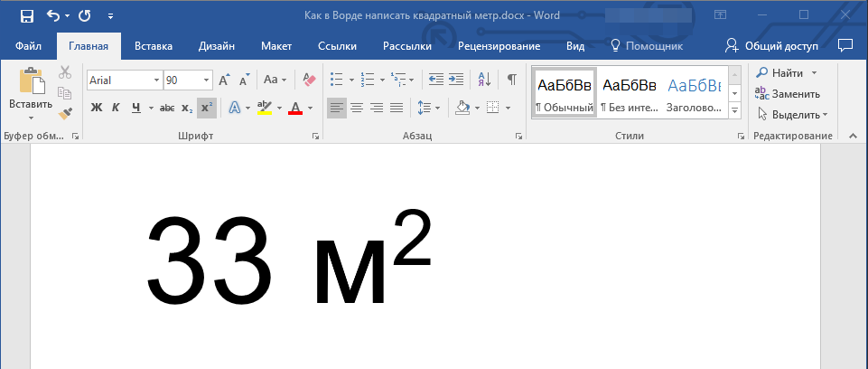Switch to the Вставка tab
Screen dimensions: 868x369
[x=154, y=46]
